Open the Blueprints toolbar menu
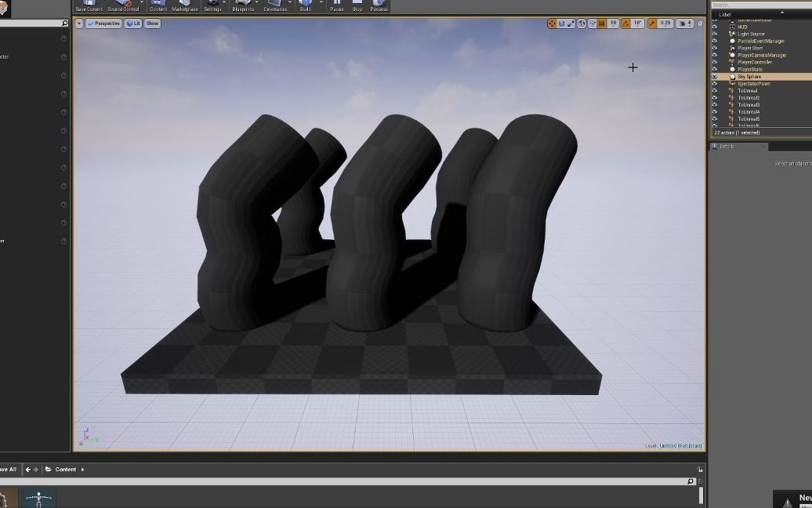The height and width of the screenshot is (508, 812). pos(244,5)
